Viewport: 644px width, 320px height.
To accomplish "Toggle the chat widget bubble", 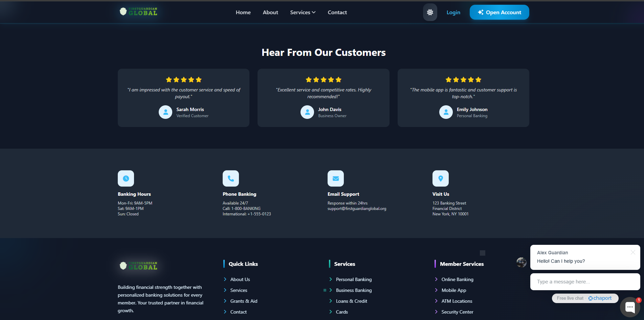I will 630,307.
